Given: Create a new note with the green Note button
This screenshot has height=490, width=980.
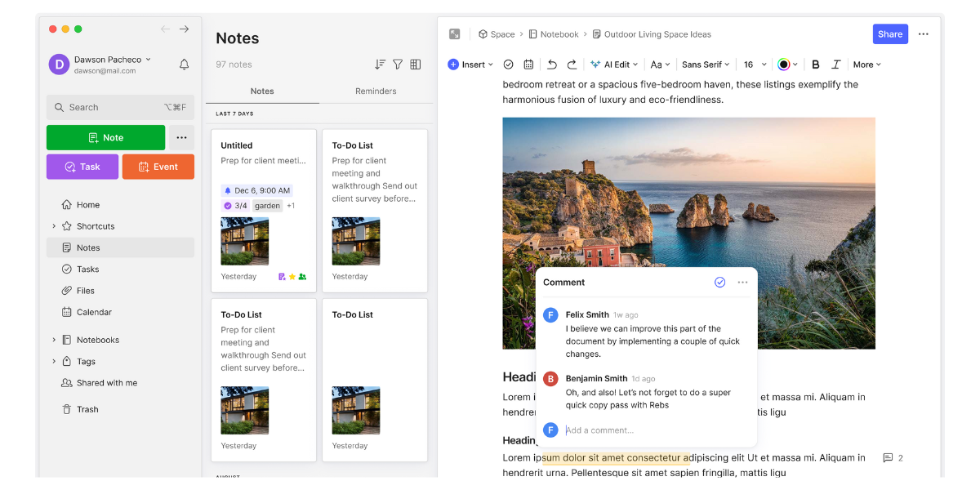Looking at the screenshot, I should pyautogui.click(x=105, y=137).
